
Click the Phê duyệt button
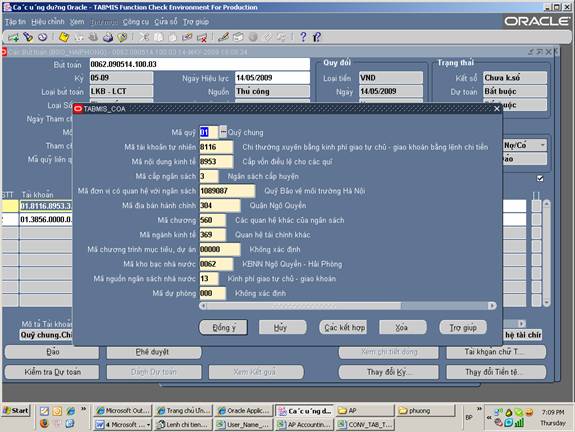coord(154,352)
